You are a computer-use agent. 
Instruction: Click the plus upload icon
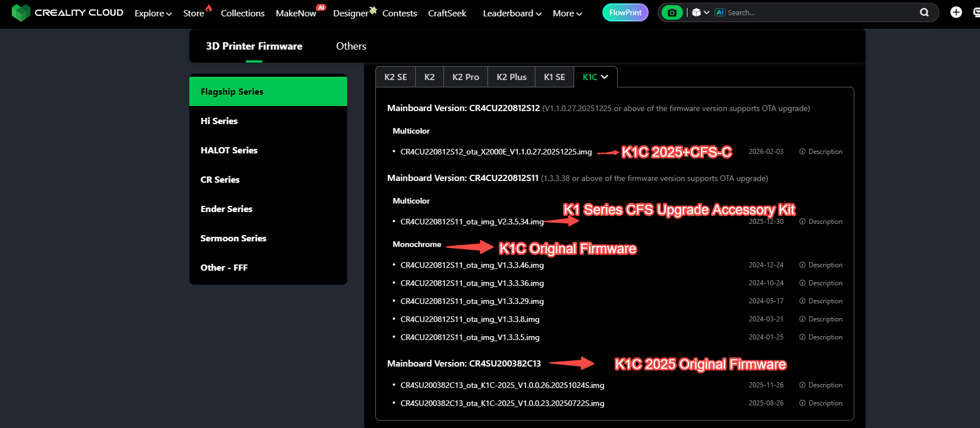click(956, 12)
